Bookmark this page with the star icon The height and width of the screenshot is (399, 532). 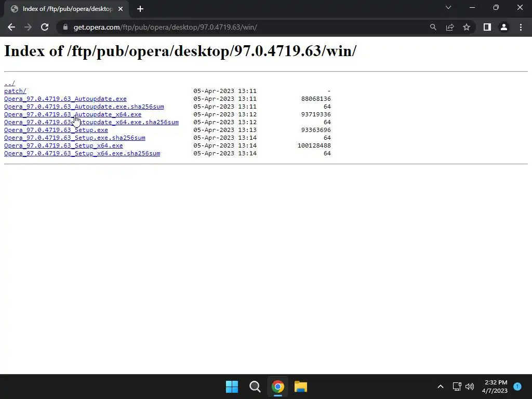point(467,27)
